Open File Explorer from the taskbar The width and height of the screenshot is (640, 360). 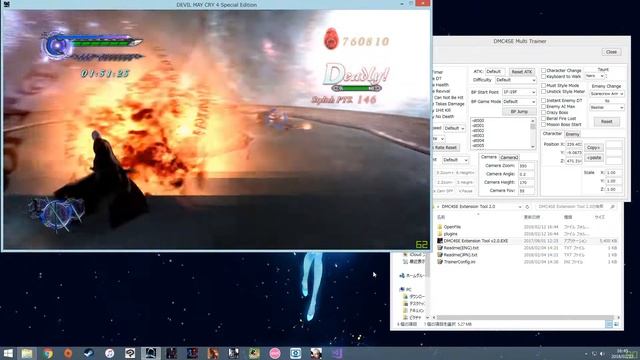point(27,353)
